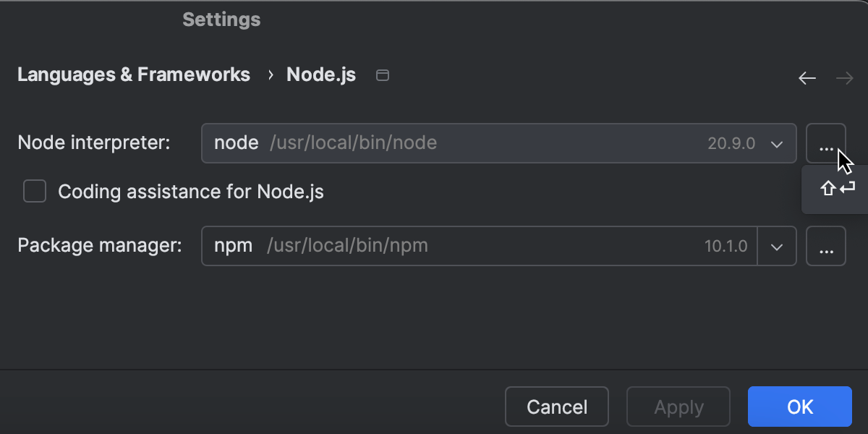This screenshot has height=434, width=868.
Task: Select Node.js in the breadcrumb path
Action: tap(320, 74)
